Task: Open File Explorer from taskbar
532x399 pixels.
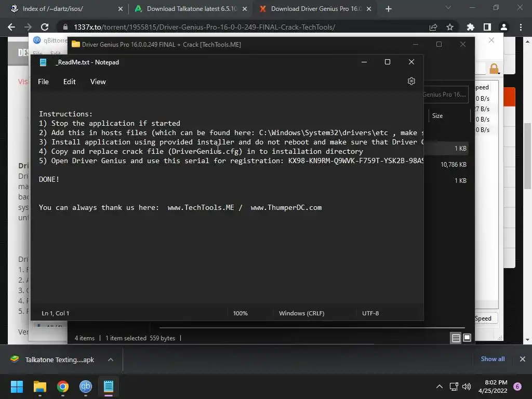Action: 39,387
